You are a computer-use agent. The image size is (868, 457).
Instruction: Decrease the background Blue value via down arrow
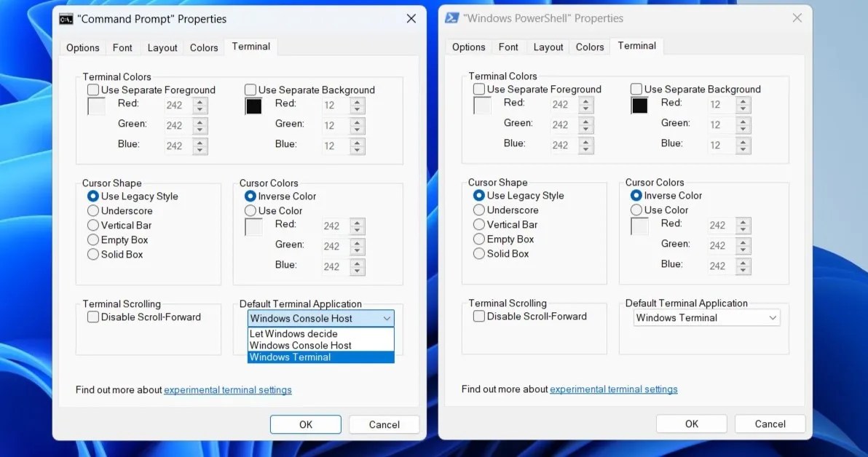point(356,149)
